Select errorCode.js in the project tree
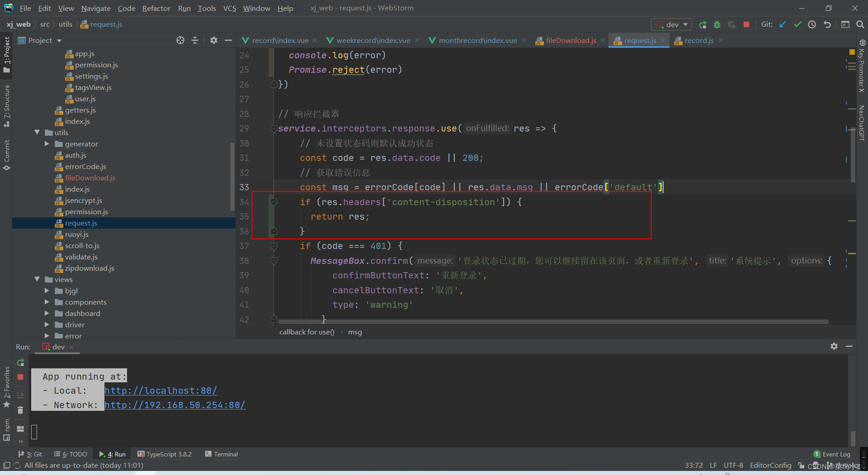Viewport: 868px width, 475px height. pyautogui.click(x=85, y=166)
